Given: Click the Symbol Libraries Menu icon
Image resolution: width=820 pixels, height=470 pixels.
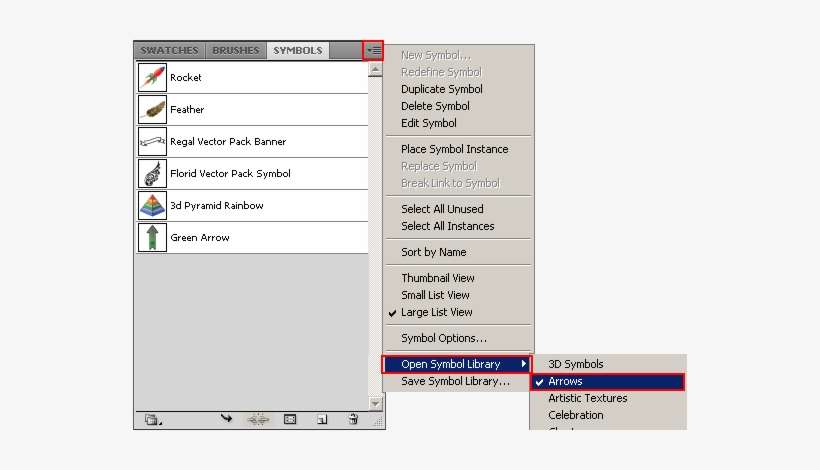Looking at the screenshot, I should (x=152, y=420).
